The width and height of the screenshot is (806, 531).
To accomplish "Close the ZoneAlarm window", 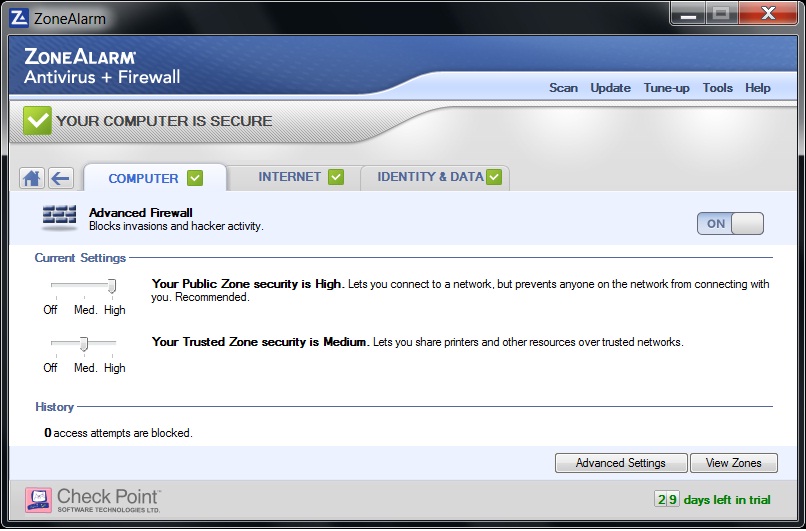I will [x=768, y=14].
